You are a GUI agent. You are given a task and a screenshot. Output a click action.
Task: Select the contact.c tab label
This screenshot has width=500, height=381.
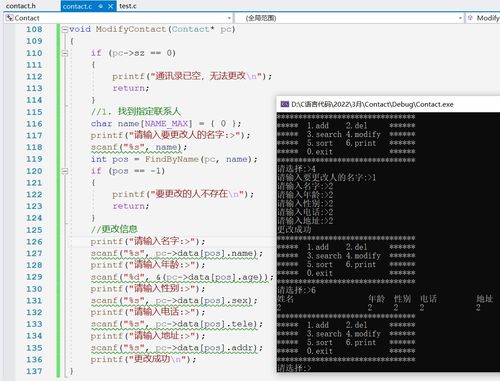pyautogui.click(x=77, y=6)
